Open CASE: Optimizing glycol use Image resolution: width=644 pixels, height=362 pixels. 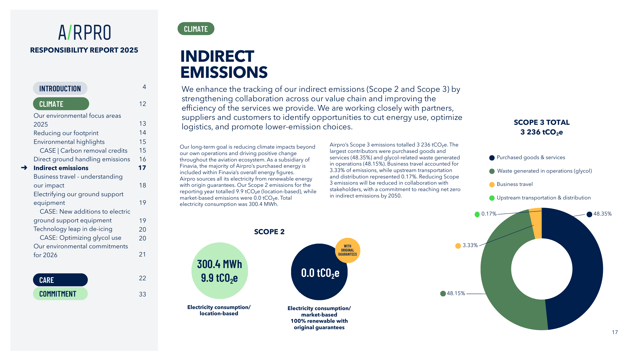(x=80, y=238)
